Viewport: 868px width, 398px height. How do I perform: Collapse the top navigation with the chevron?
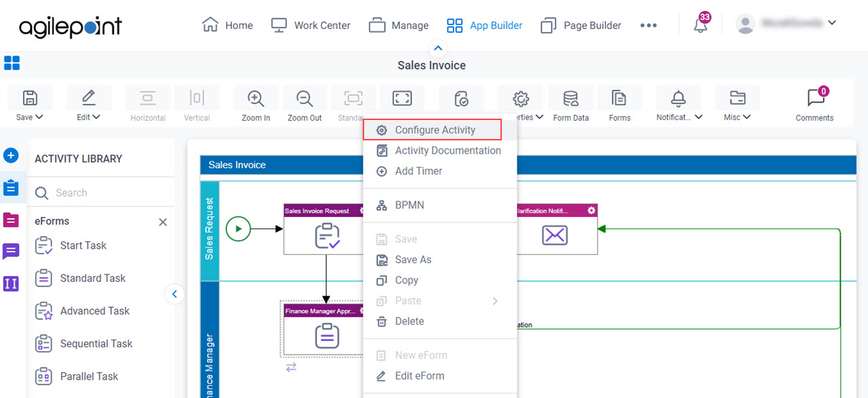[438, 48]
